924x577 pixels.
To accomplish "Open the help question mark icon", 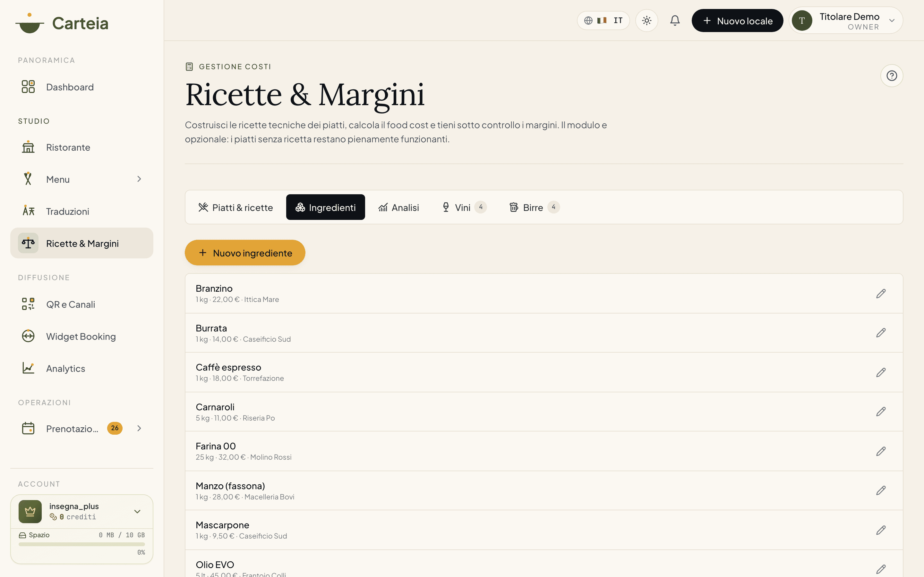I will click(892, 76).
